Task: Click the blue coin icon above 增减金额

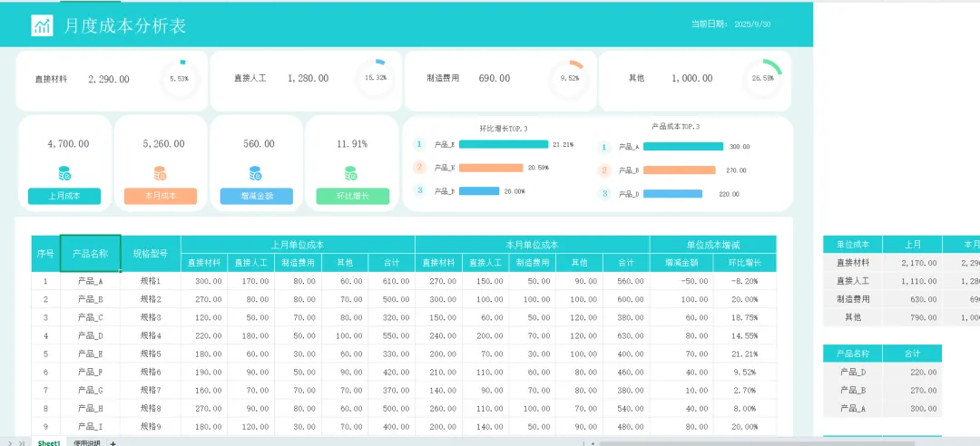Action: [x=255, y=173]
